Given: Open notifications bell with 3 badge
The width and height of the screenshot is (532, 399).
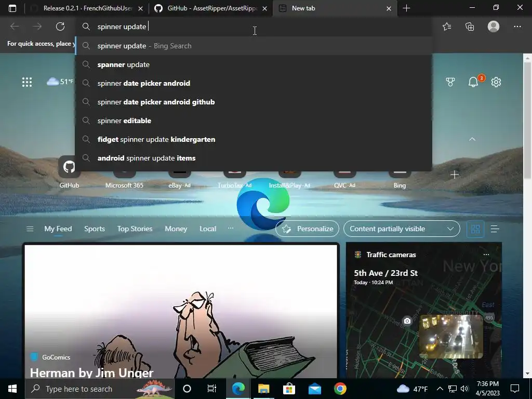Looking at the screenshot, I should pyautogui.click(x=473, y=82).
